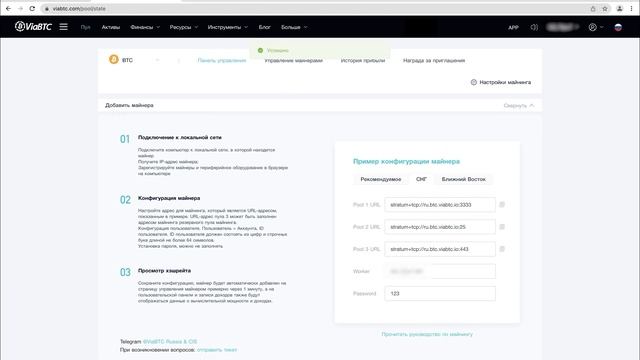Click the Password field showing 123

[x=440, y=293]
